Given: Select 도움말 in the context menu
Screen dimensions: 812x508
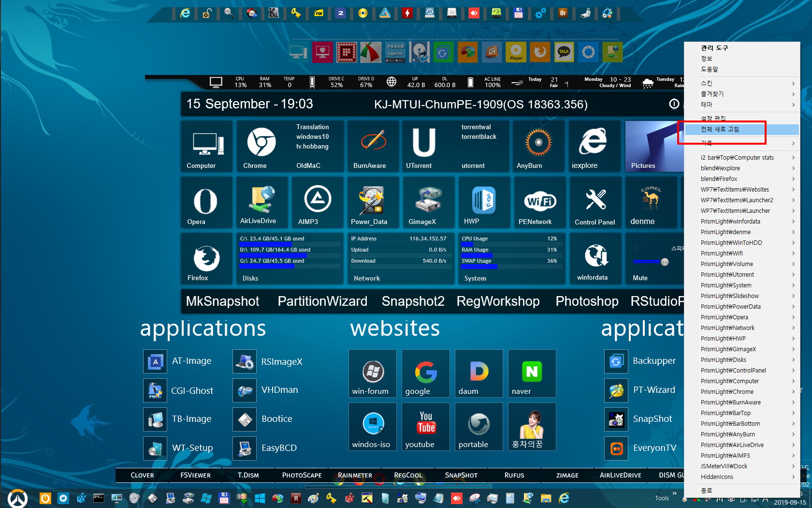Looking at the screenshot, I should [742, 69].
